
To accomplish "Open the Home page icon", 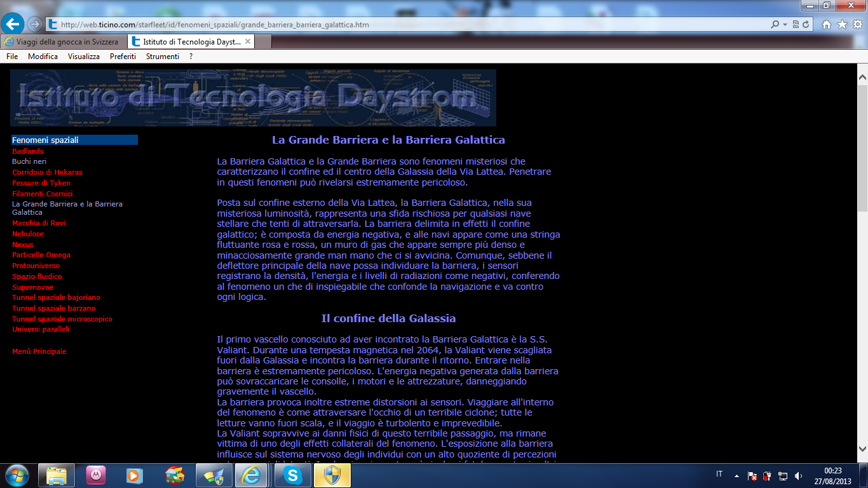I will coord(827,25).
